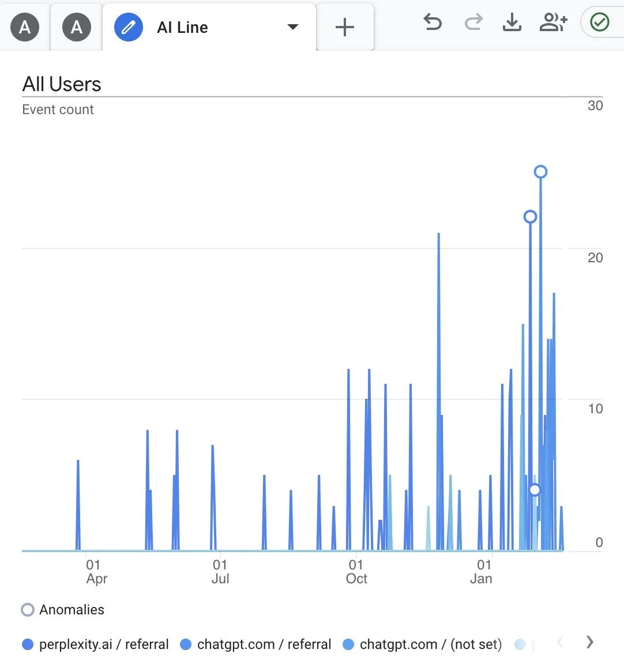The width and height of the screenshot is (624, 672).
Task: Click the pencil edit icon on AI Line tab
Action: 127,27
